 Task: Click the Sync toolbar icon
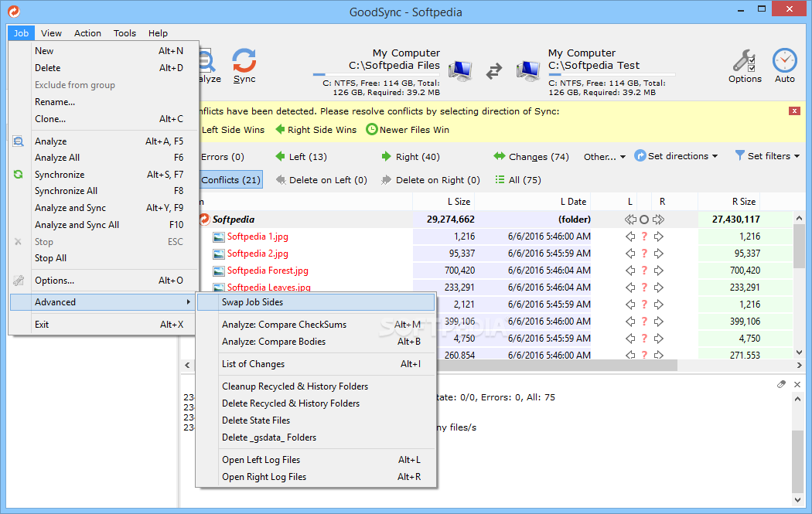[244, 65]
